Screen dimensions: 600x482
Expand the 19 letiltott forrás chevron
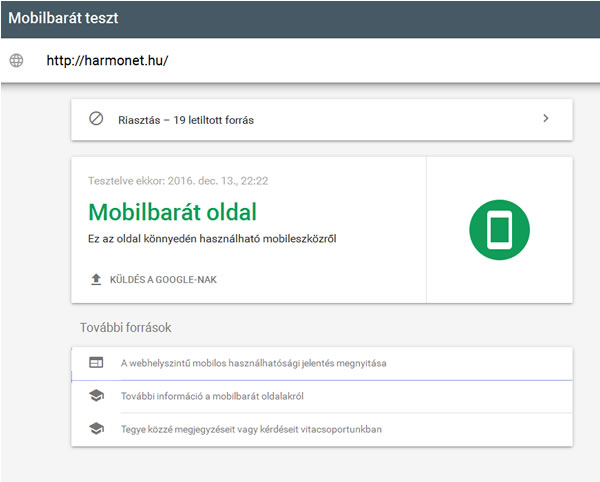point(546,119)
